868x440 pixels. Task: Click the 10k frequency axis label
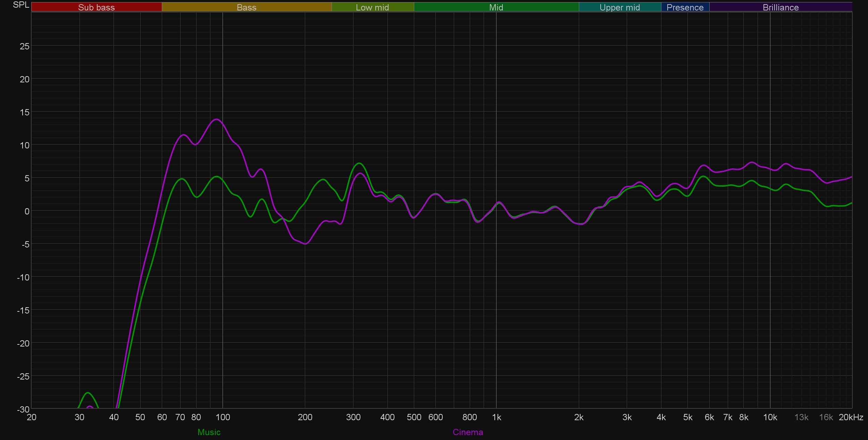pos(770,417)
